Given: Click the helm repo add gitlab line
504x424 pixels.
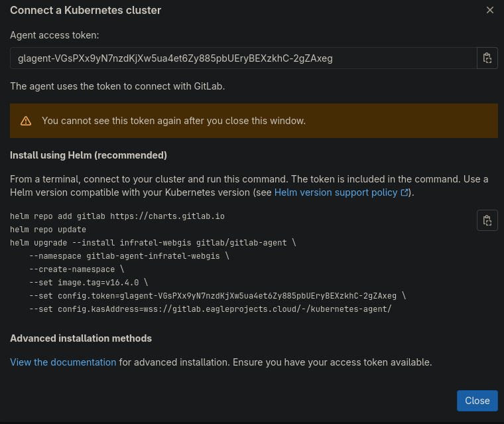Looking at the screenshot, I should (x=121, y=216).
